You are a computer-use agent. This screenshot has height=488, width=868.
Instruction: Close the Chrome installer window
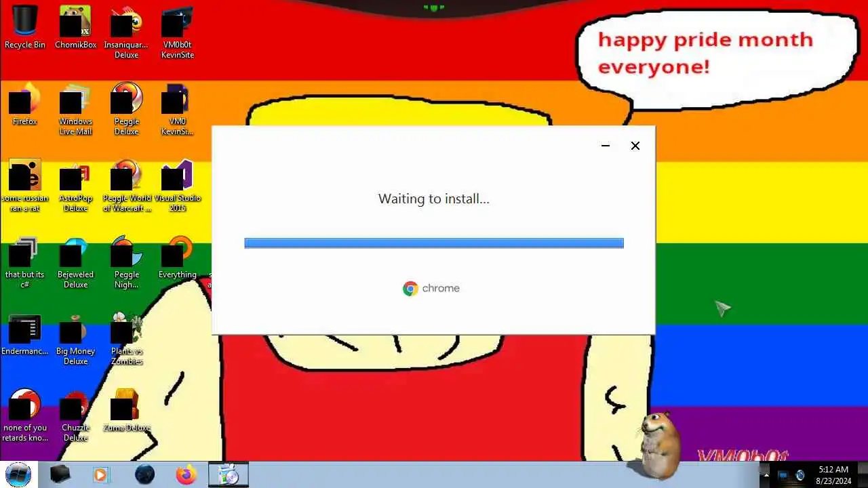(635, 146)
